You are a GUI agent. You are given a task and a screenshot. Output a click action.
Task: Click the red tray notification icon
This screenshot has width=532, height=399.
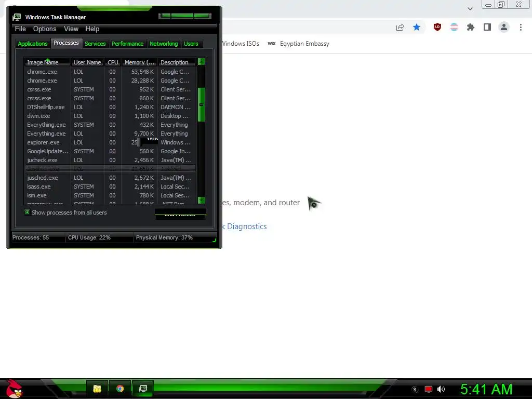click(429, 389)
